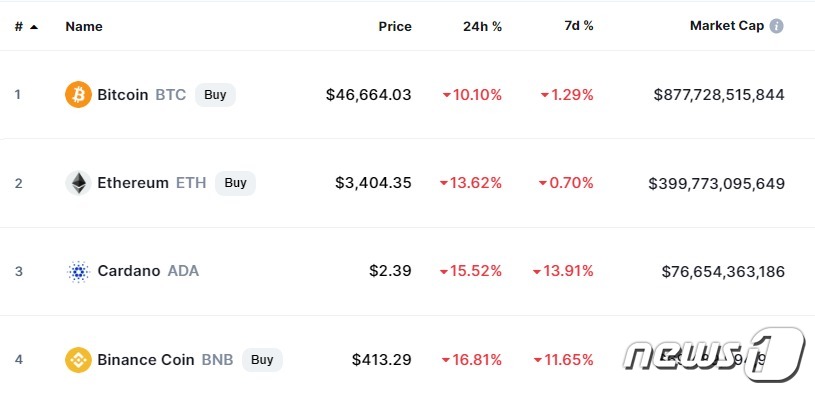Click Buy button next to Ethereum

point(235,183)
